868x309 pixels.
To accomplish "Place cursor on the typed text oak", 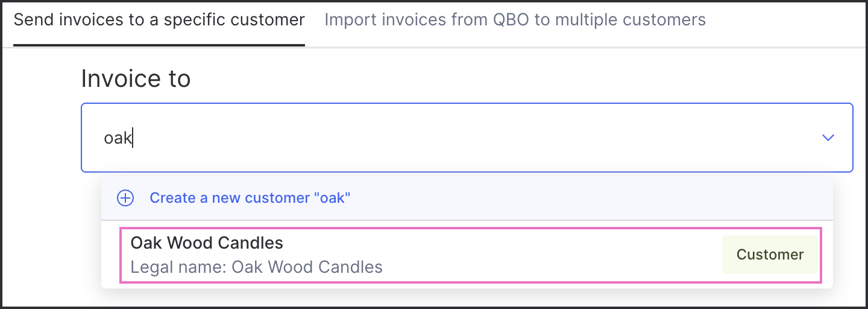I will tap(118, 138).
